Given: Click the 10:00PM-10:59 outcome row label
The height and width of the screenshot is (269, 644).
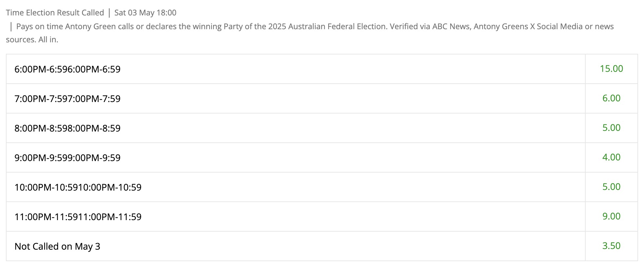Looking at the screenshot, I should click(78, 187).
